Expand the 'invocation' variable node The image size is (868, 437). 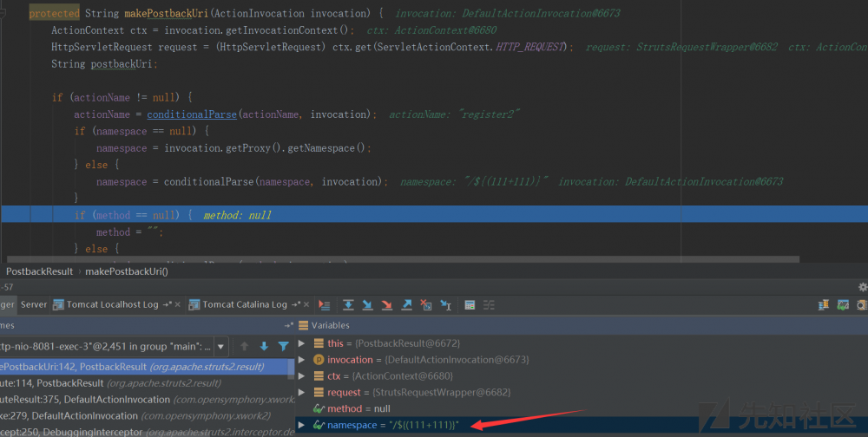point(302,360)
